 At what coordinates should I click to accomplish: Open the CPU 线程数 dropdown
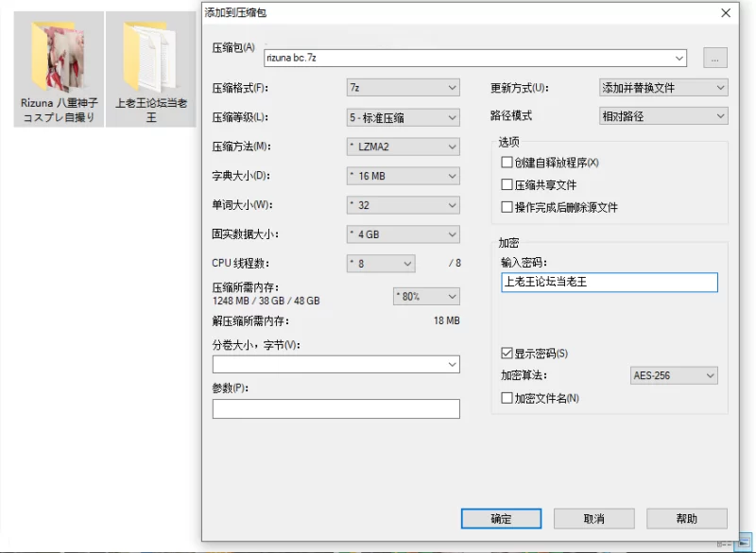[x=381, y=264]
